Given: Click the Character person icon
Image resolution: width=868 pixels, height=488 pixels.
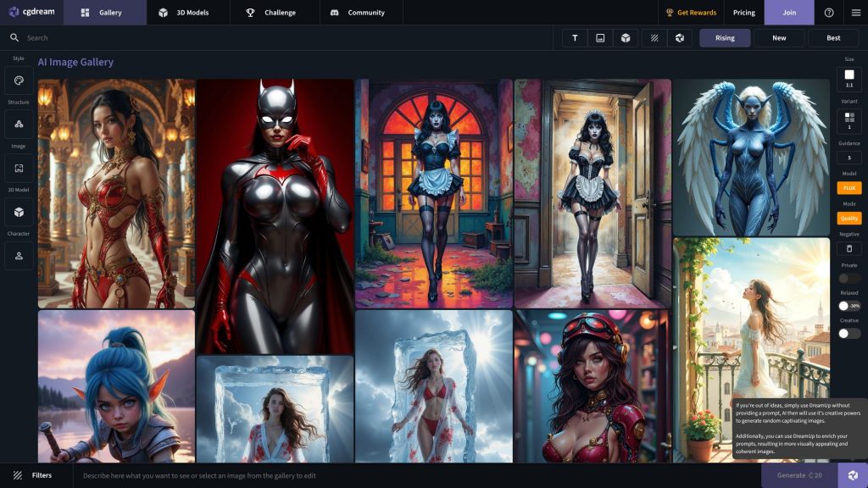Looking at the screenshot, I should (19, 255).
